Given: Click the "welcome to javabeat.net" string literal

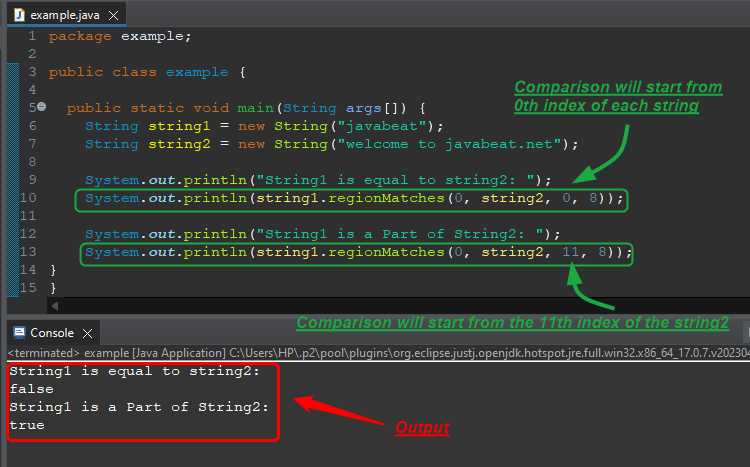Looking at the screenshot, I should click(449, 144).
